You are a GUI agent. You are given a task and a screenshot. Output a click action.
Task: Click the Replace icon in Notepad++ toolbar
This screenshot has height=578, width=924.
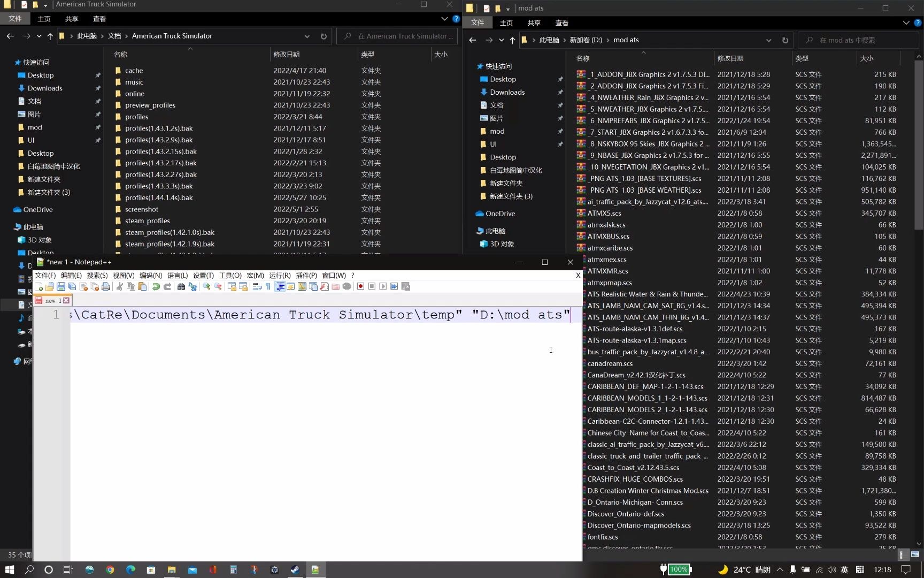point(192,286)
